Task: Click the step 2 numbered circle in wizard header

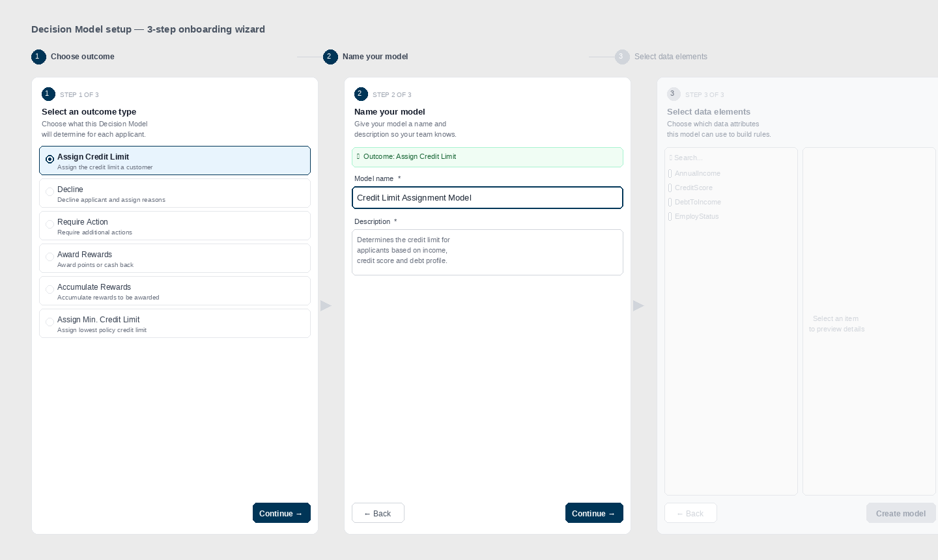Action: point(330,57)
